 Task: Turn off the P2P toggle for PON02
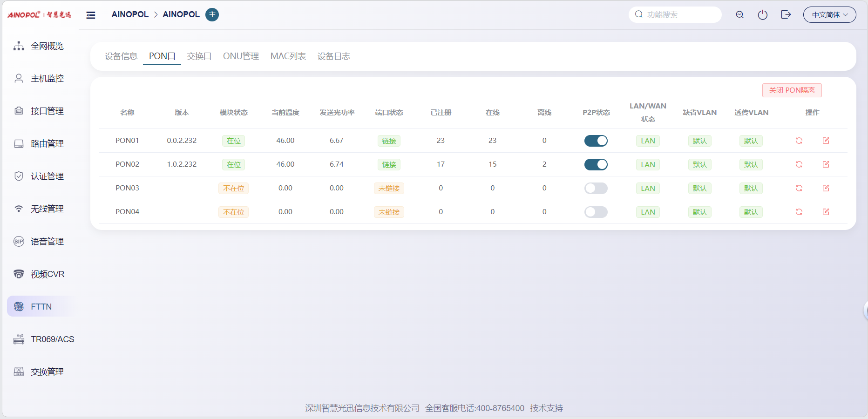tap(596, 164)
